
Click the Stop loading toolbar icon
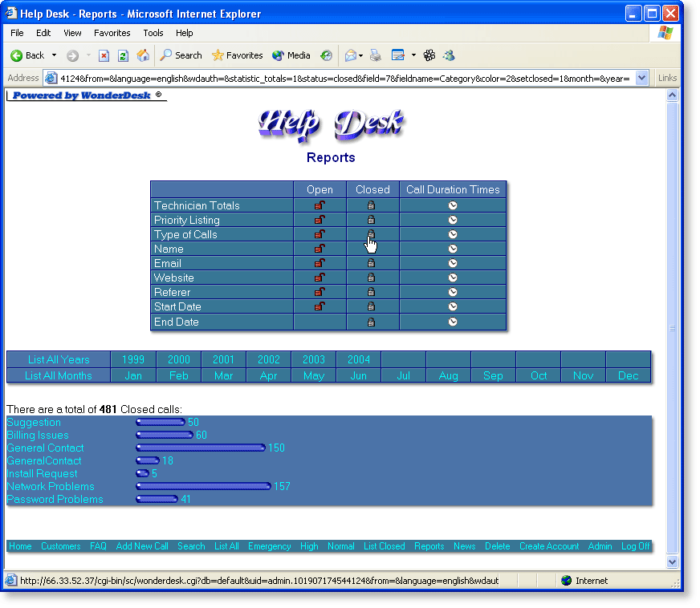(x=104, y=55)
